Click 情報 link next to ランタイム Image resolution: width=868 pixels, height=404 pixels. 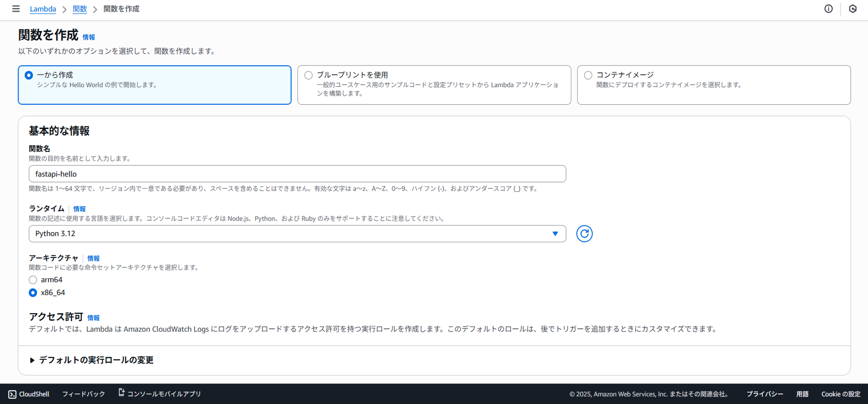(x=79, y=209)
